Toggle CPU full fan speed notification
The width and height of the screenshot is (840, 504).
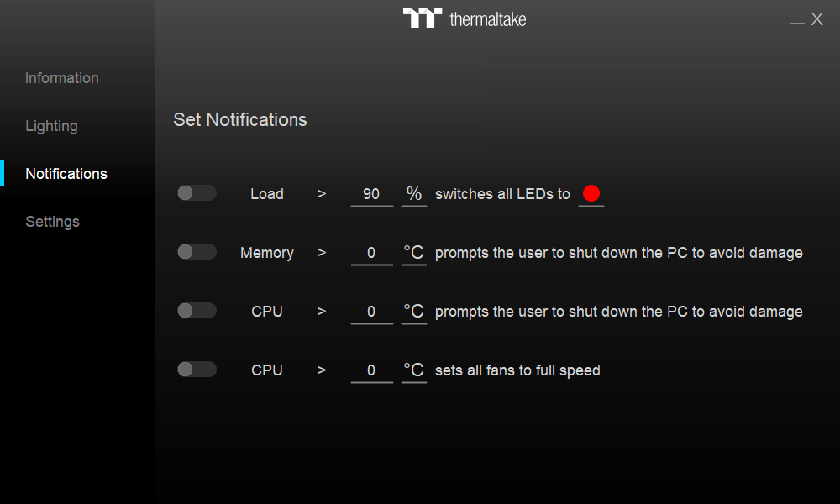coord(197,370)
